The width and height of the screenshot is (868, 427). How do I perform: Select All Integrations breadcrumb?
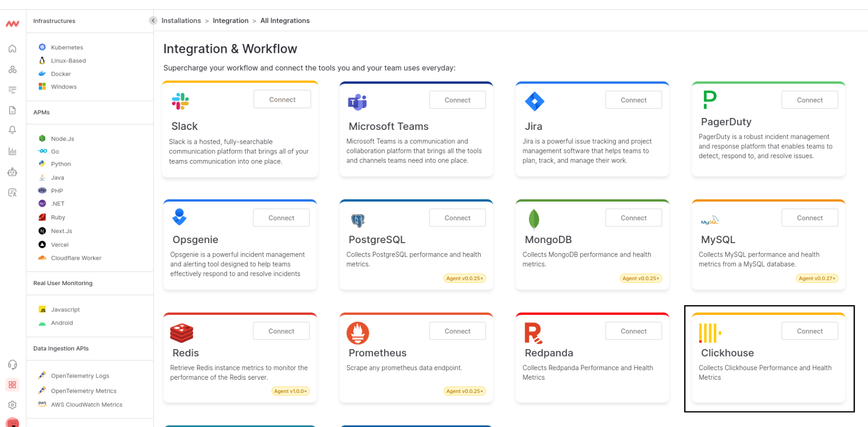pos(285,21)
